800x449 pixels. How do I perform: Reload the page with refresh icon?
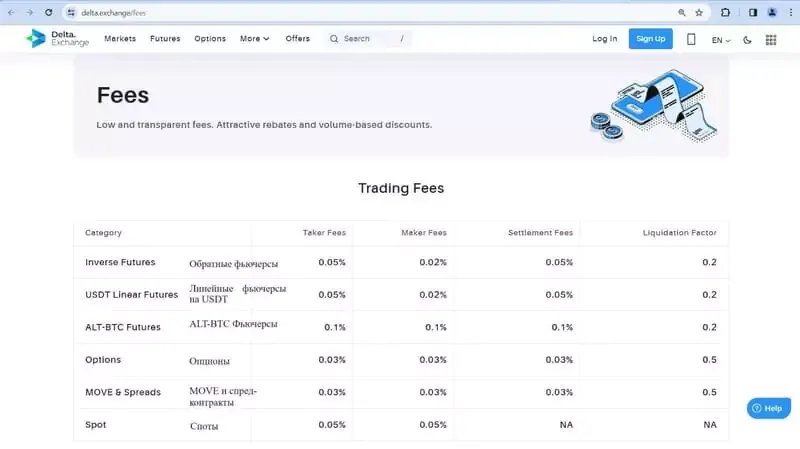48,13
